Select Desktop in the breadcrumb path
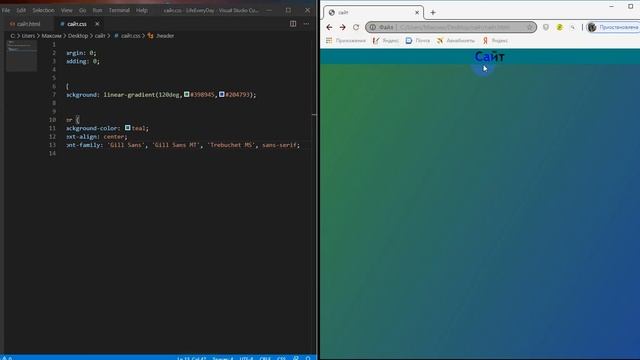The width and height of the screenshot is (640, 360). 78,36
